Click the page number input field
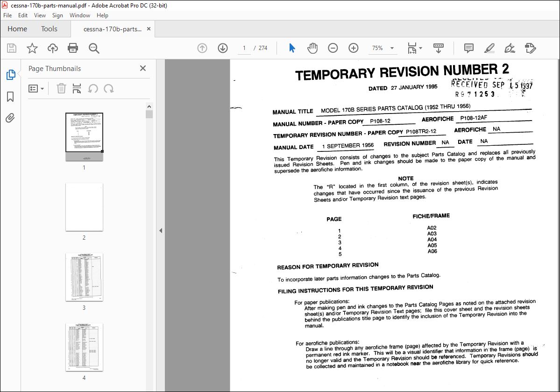The width and height of the screenshot is (560, 392). coord(244,48)
